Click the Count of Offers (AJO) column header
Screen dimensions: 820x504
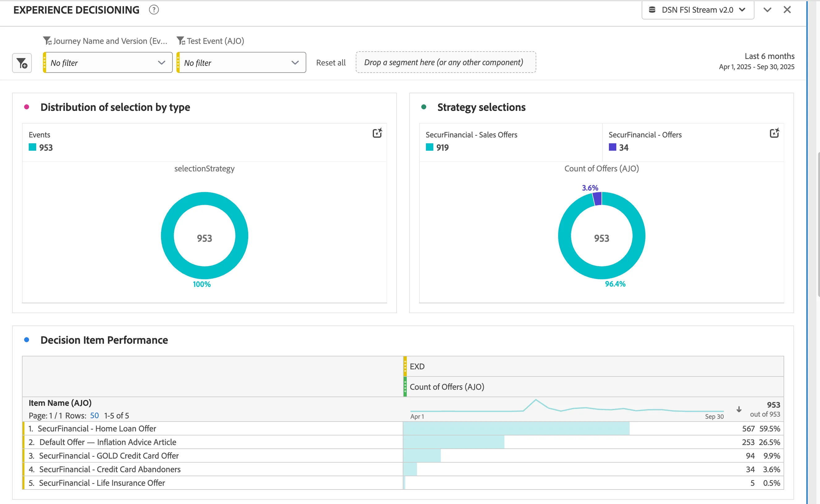tap(593, 387)
